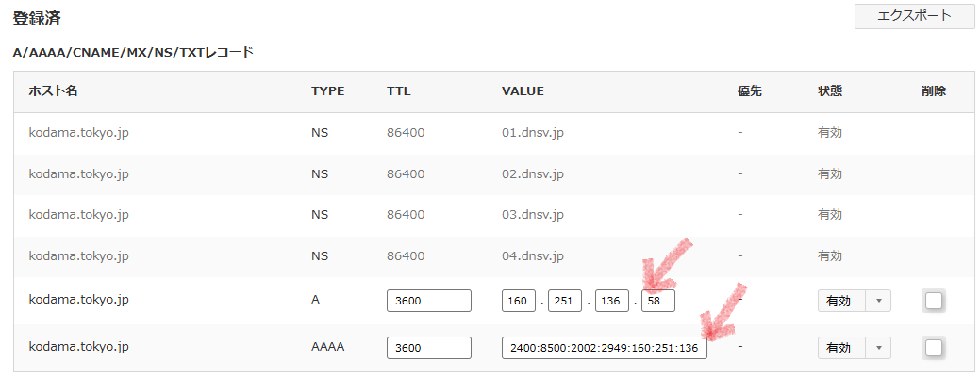Click the VALUE column header

(x=523, y=91)
